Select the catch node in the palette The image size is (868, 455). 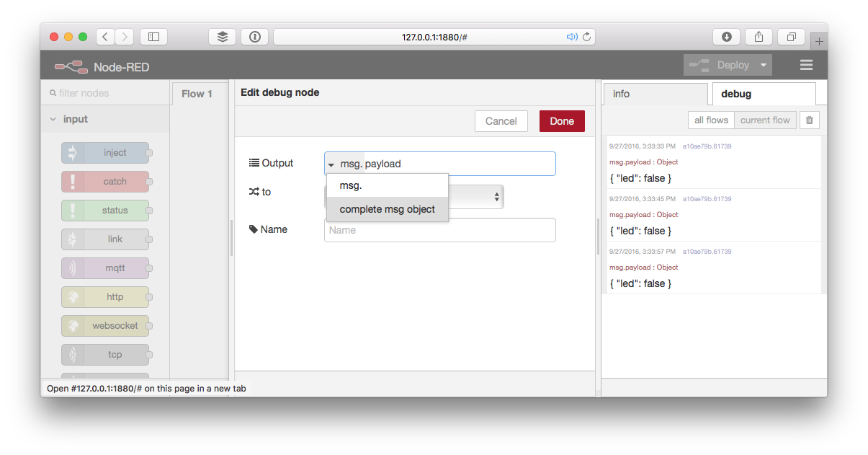[105, 182]
